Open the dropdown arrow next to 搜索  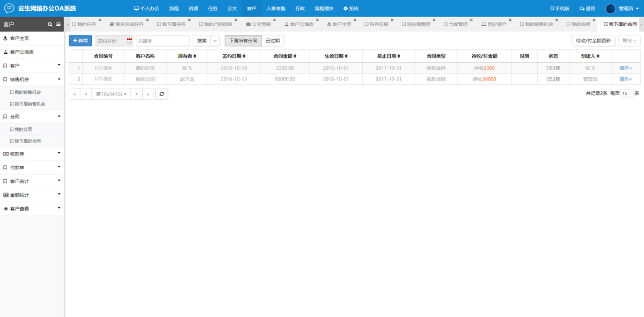215,41
